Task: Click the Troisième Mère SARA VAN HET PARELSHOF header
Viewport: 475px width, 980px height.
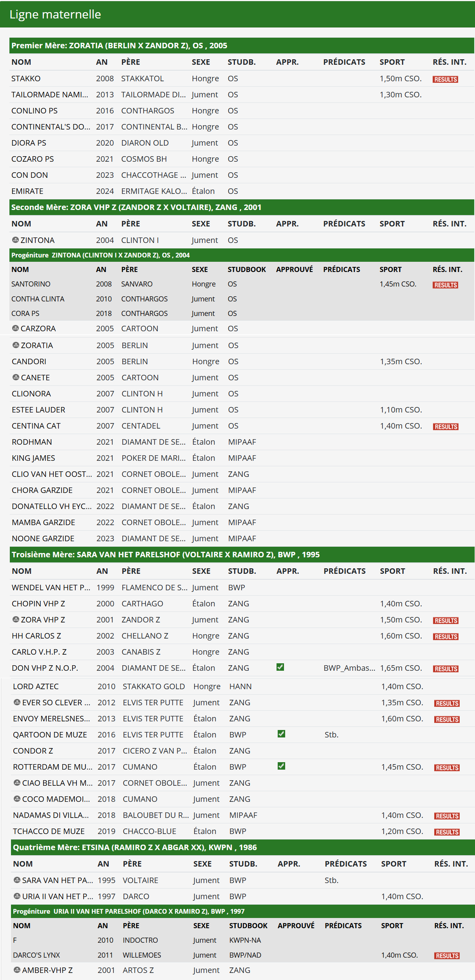Action: (242, 555)
